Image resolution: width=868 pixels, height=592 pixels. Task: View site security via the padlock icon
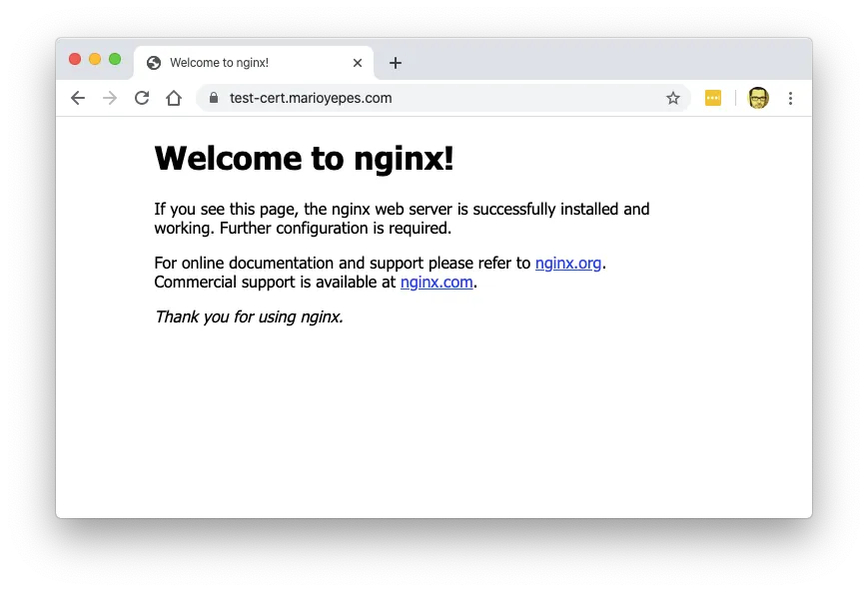click(x=214, y=98)
